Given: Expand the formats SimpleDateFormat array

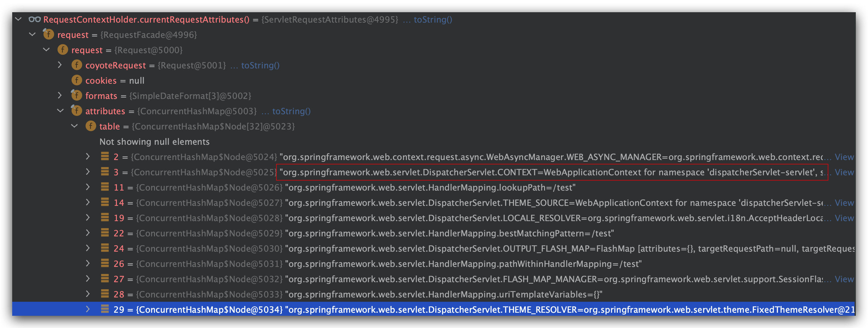Looking at the screenshot, I should (60, 96).
